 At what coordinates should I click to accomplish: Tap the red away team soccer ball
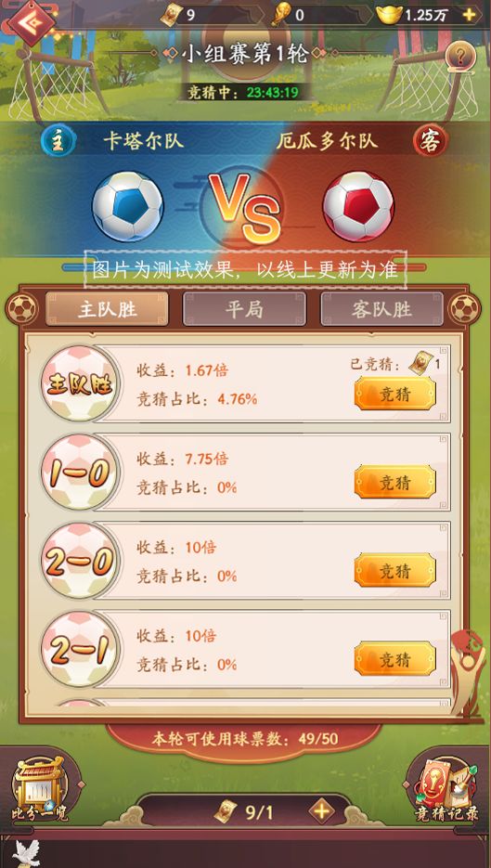point(358,206)
